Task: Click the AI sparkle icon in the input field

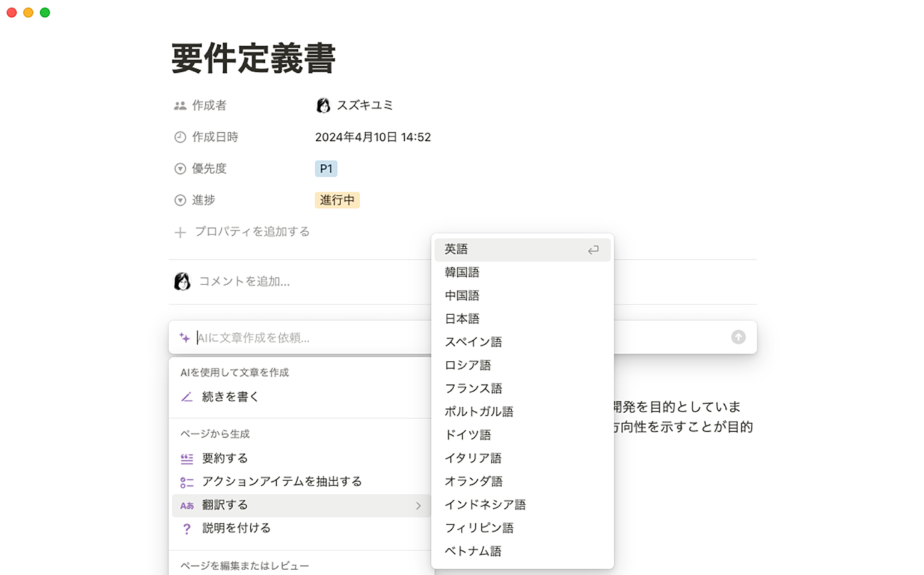Action: pyautogui.click(x=184, y=337)
